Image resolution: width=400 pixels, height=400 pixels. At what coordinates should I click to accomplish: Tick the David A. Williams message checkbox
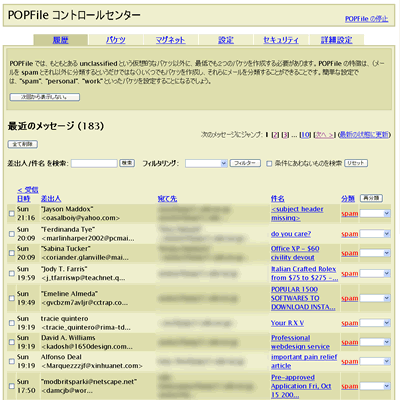click(x=12, y=342)
